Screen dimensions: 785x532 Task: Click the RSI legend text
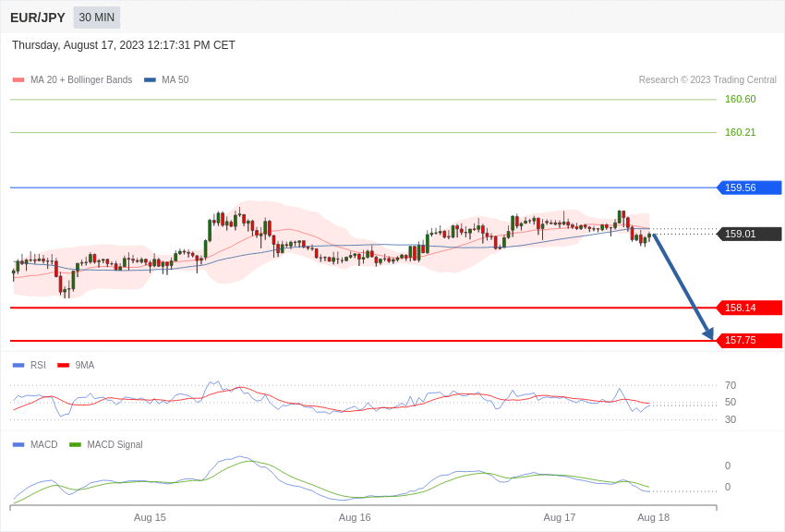[38, 366]
